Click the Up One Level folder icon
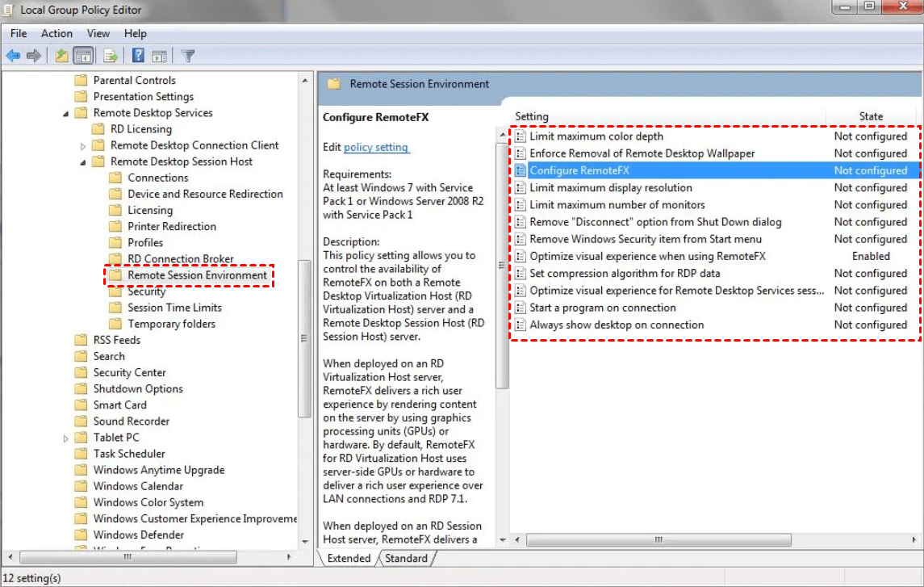The image size is (924, 587). point(61,56)
